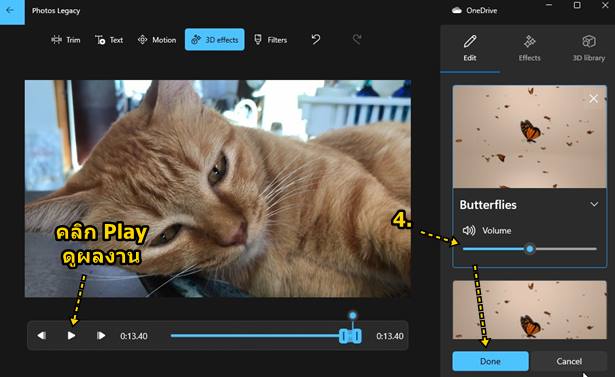Click the Cancel button

[569, 361]
